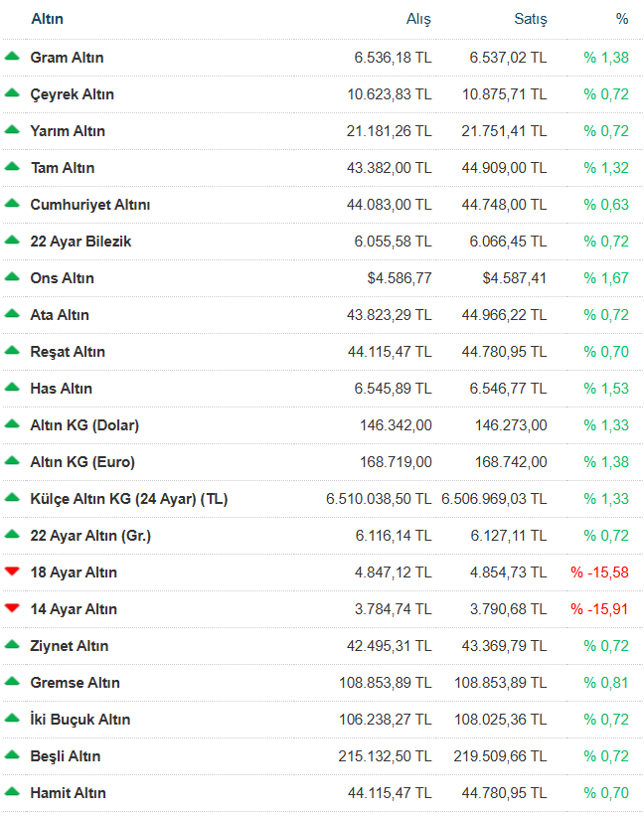This screenshot has width=644, height=817.
Task: Click the trend arrow beside Cumhuriyet Altını
Action: 12,204
